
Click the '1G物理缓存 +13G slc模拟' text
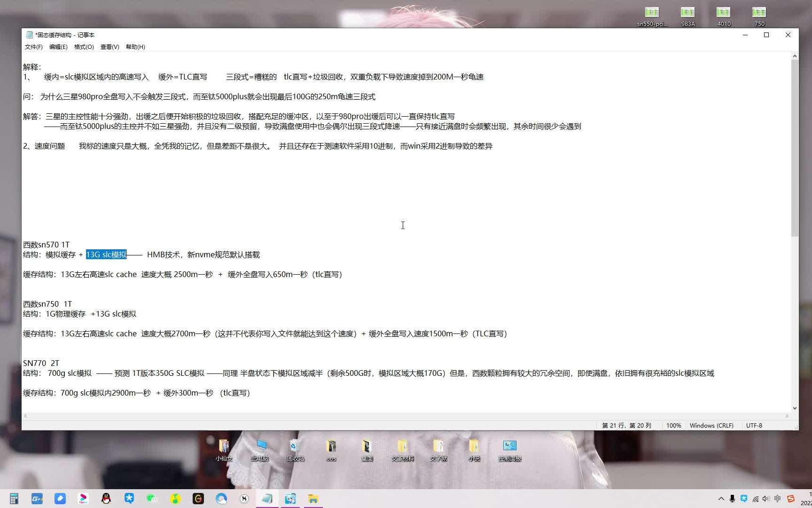click(x=91, y=314)
